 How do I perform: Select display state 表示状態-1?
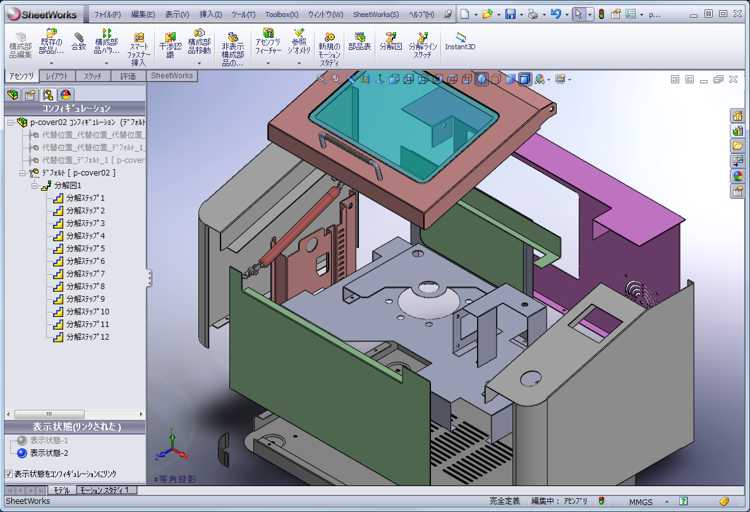pos(22,440)
